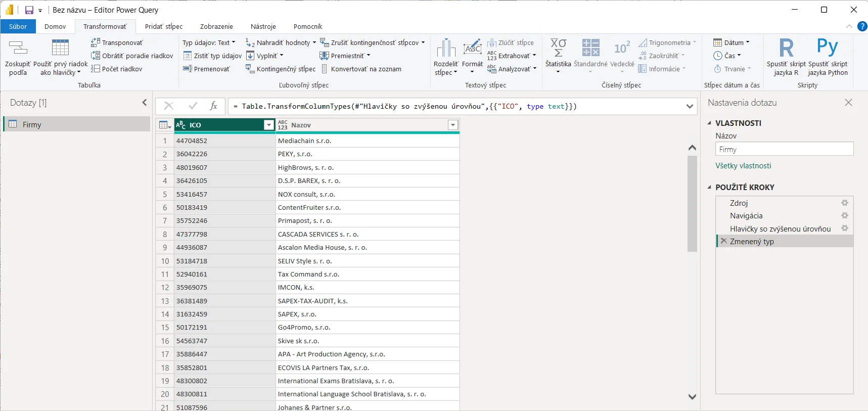Expand Nahradiť hodnoty dropdown
Image resolution: width=868 pixels, height=411 pixels.
[314, 42]
